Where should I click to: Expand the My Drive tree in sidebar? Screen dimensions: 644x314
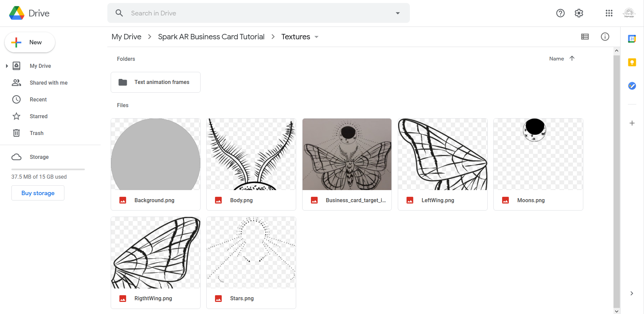[x=7, y=66]
